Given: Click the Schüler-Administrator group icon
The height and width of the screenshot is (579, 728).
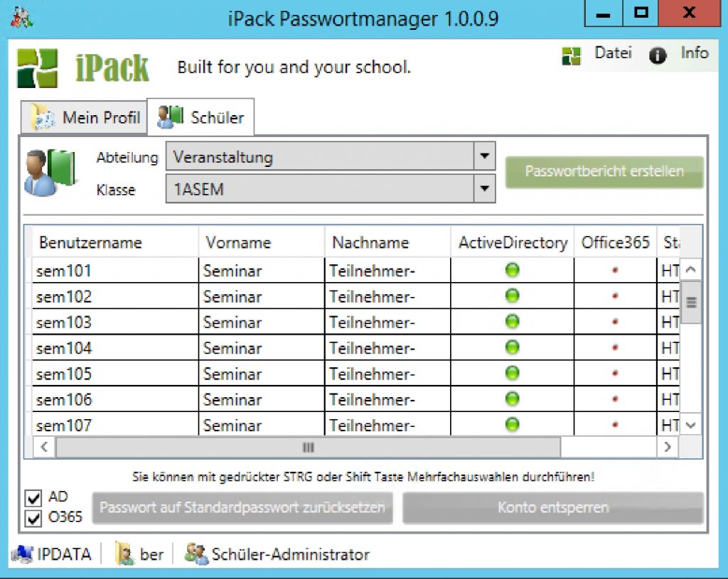Looking at the screenshot, I should click(196, 554).
